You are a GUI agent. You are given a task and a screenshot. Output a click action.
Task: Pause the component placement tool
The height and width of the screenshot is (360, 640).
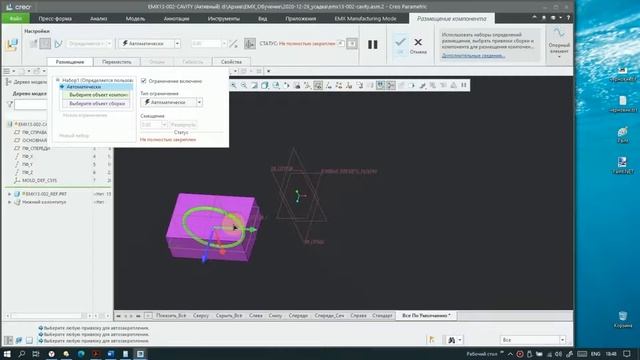point(373,44)
